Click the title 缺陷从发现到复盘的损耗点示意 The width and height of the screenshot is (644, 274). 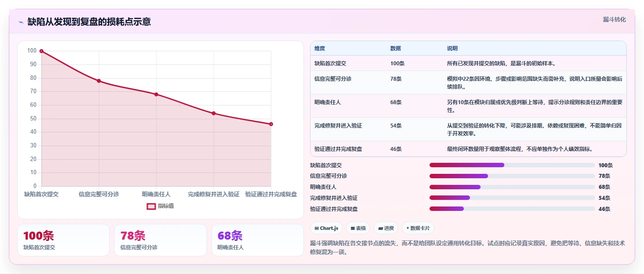click(x=89, y=22)
